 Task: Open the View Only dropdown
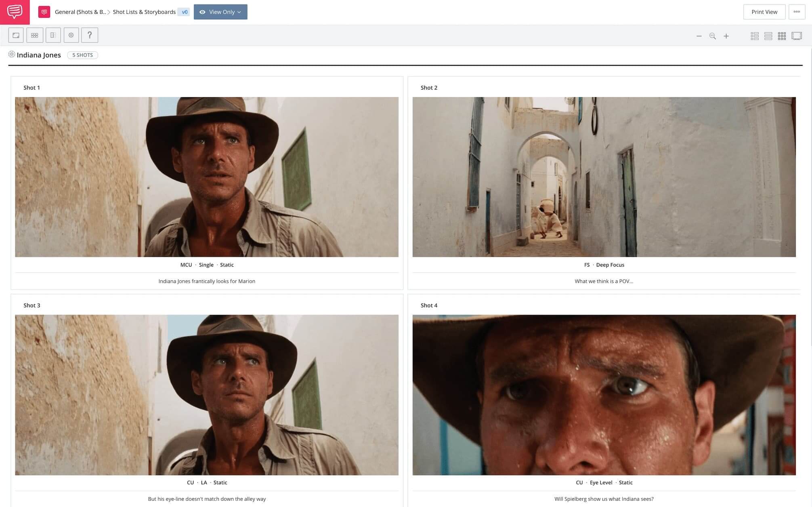[x=220, y=12]
